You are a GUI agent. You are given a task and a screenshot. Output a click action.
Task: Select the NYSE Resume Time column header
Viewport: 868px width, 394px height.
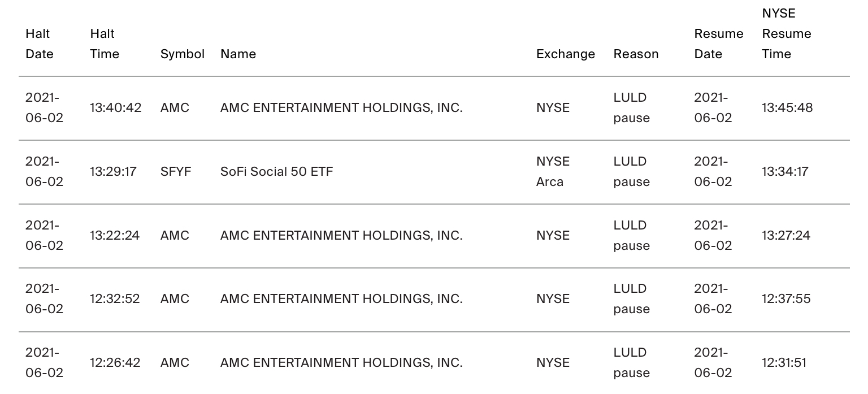pyautogui.click(x=786, y=34)
